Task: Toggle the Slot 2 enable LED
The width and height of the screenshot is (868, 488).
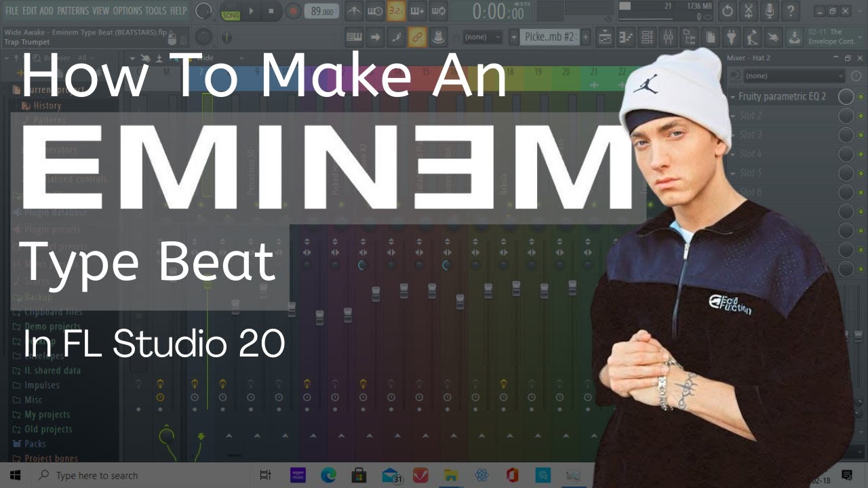Action: pos(861,116)
